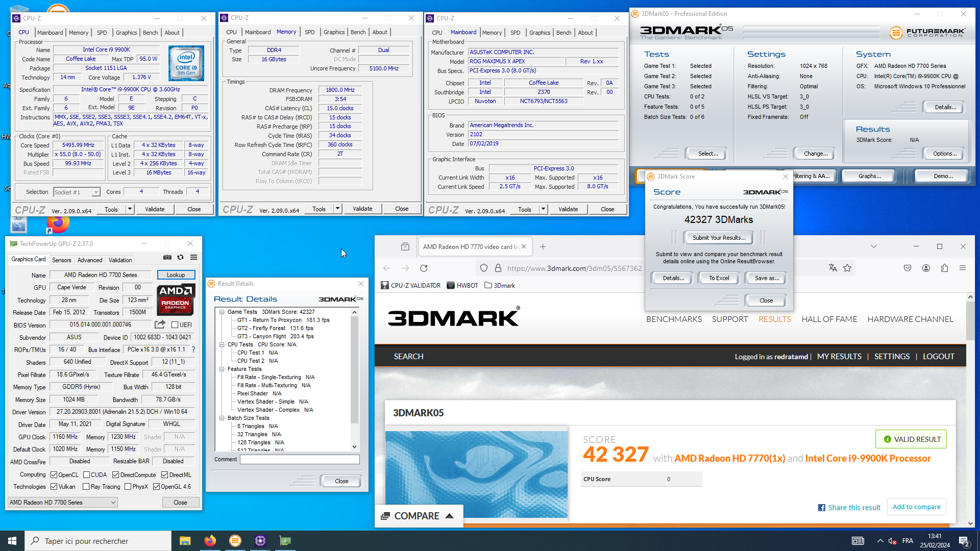
Task: Switch to the Advanced tab in GPU-Z
Action: click(x=90, y=260)
